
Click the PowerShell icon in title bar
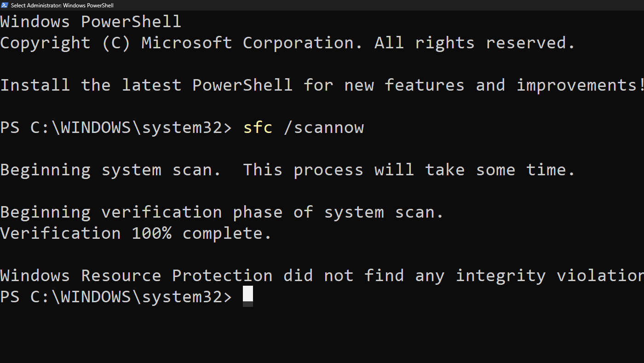tap(5, 5)
